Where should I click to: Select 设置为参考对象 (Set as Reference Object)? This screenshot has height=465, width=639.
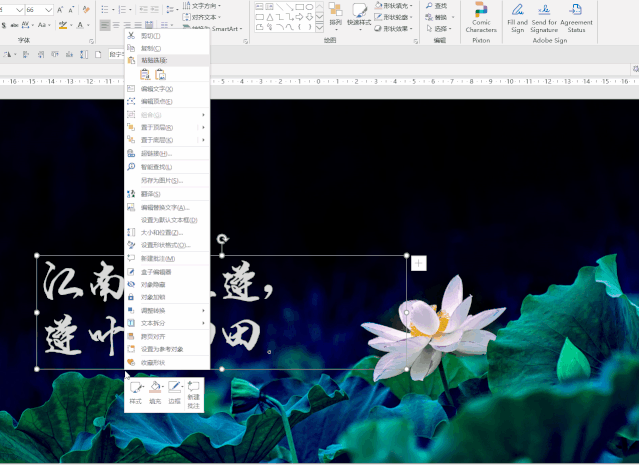tap(167, 349)
